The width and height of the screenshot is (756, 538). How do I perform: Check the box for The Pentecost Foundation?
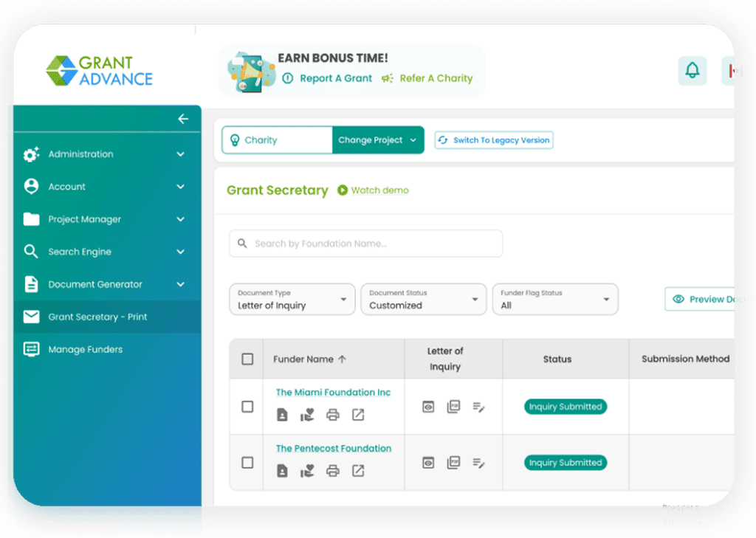coord(247,463)
